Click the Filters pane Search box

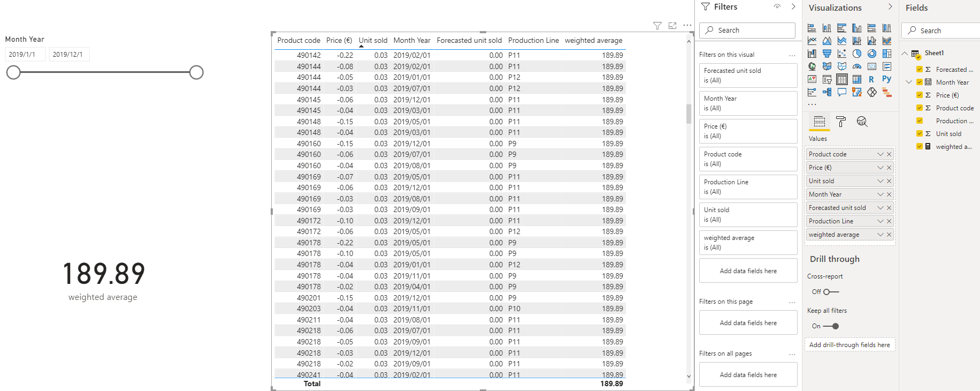point(747,30)
